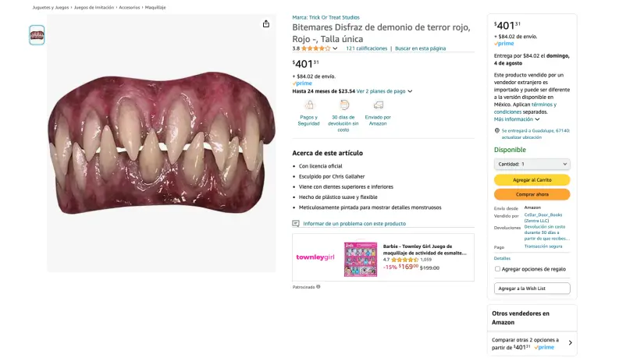
Task: Expand the Más información section
Action: pos(516,119)
